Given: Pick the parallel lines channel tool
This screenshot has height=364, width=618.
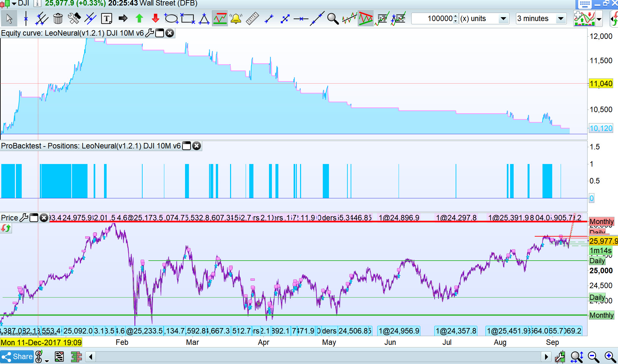Looking at the screenshot, I should click(x=41, y=18).
